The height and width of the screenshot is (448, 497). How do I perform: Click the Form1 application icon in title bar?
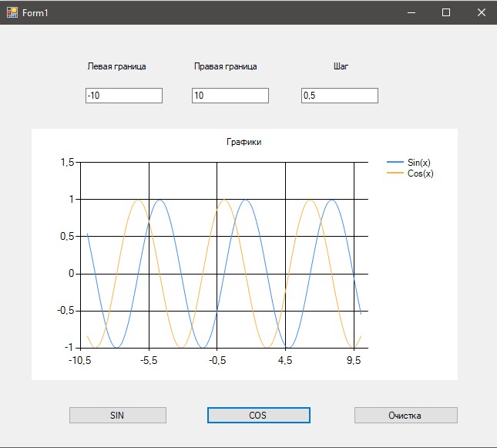12,12
